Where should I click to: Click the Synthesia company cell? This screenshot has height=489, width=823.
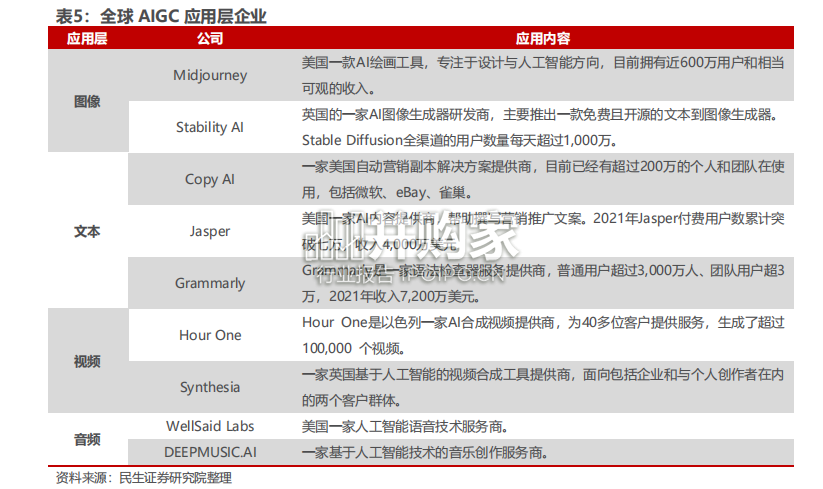(210, 387)
